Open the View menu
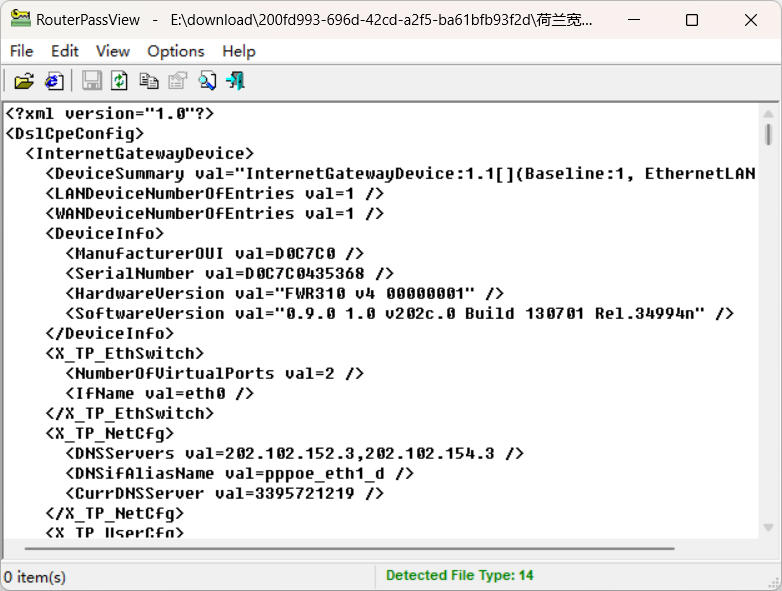782x591 pixels. point(113,51)
